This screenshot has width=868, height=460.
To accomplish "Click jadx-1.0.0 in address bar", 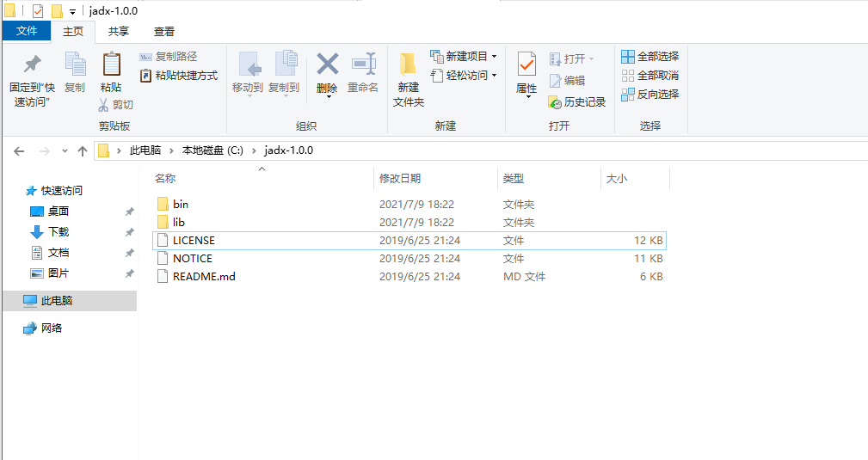I will [288, 150].
